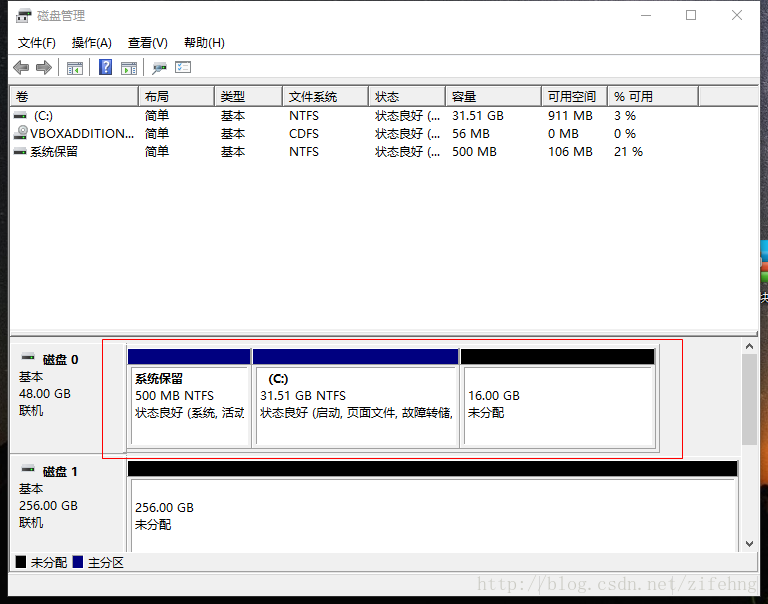
Task: Click the blue 主分区 legend swatch
Action: 77,562
